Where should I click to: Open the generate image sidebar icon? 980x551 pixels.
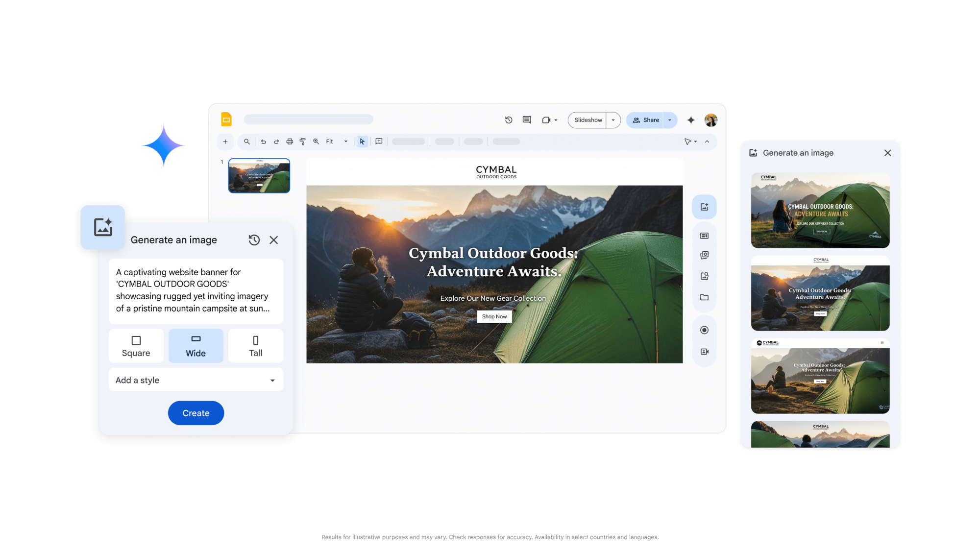pos(704,207)
